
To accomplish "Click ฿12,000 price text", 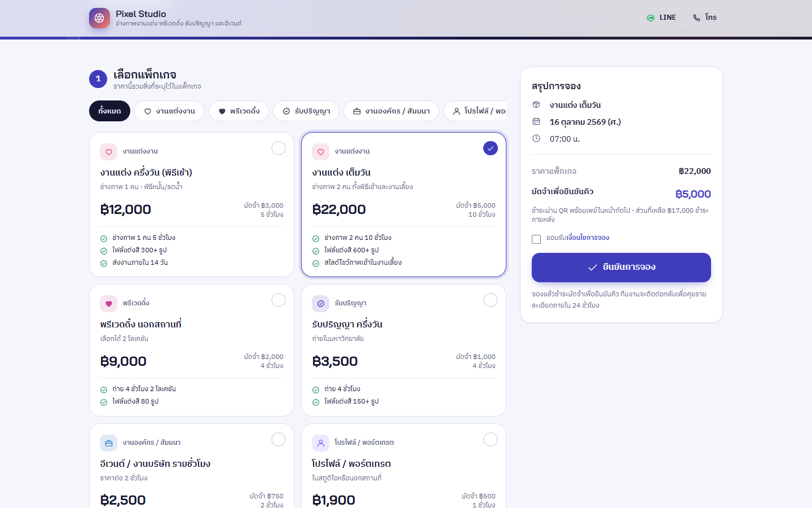I will point(126,210).
